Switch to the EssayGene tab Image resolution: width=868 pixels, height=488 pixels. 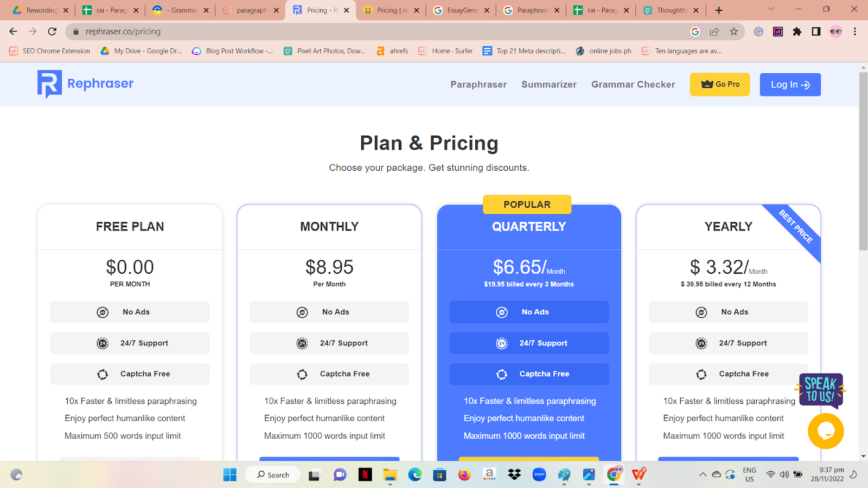point(462,10)
